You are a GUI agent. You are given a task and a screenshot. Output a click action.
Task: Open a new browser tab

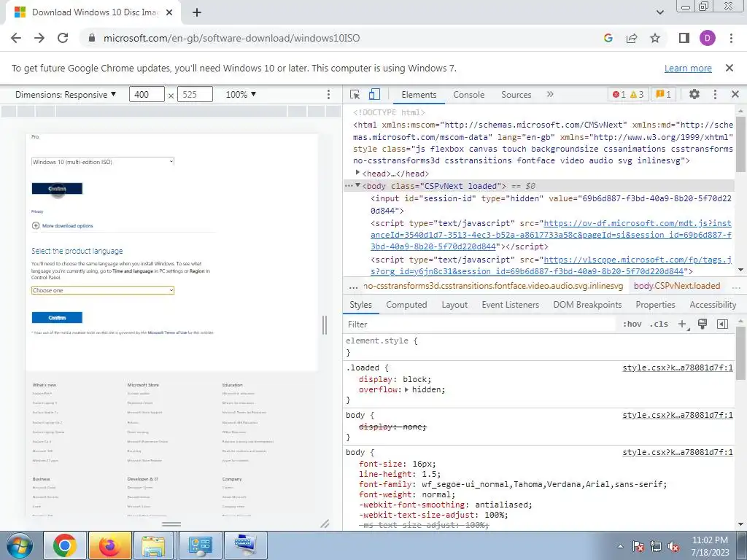coord(197,13)
